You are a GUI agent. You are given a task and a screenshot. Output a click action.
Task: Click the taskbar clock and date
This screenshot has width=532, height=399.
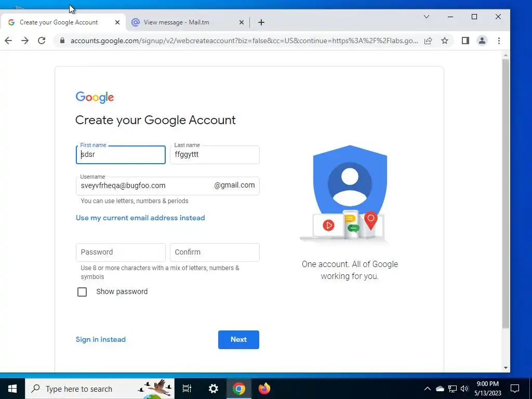pos(487,389)
